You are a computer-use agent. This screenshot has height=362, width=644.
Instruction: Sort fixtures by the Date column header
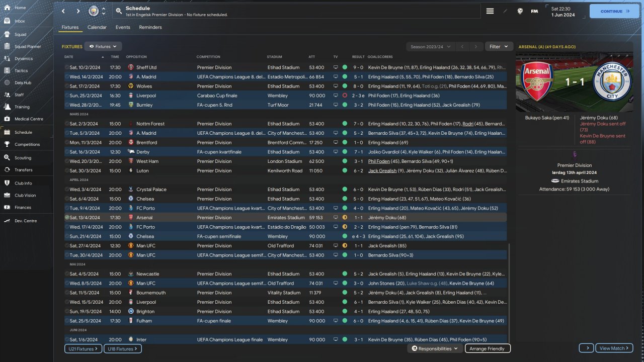(69, 57)
